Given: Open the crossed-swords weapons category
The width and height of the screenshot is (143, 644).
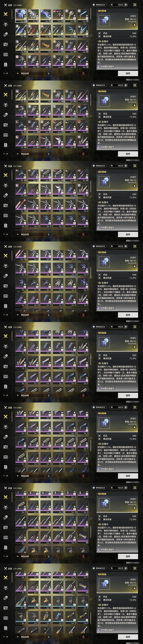Looking at the screenshot, I should coord(5,14).
